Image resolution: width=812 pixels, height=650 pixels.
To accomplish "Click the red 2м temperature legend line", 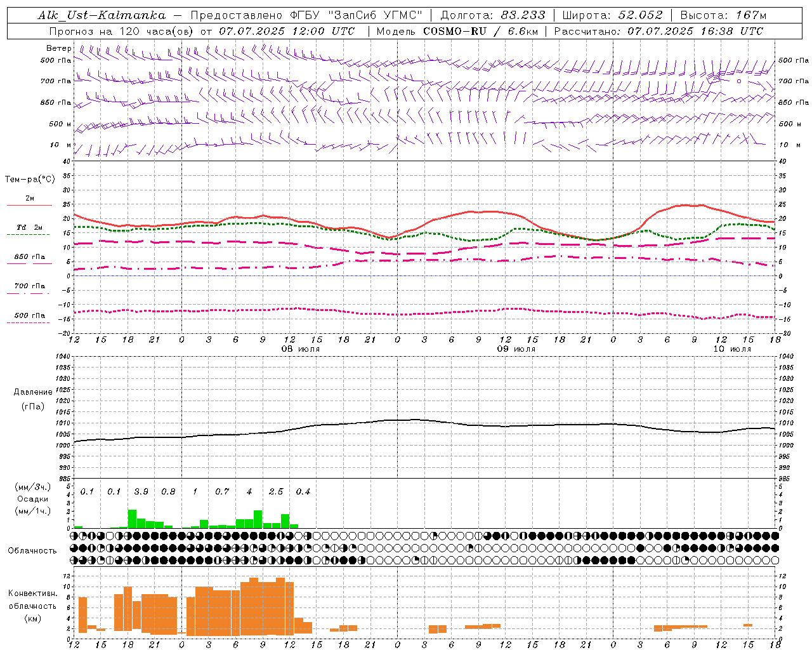I will click(30, 205).
